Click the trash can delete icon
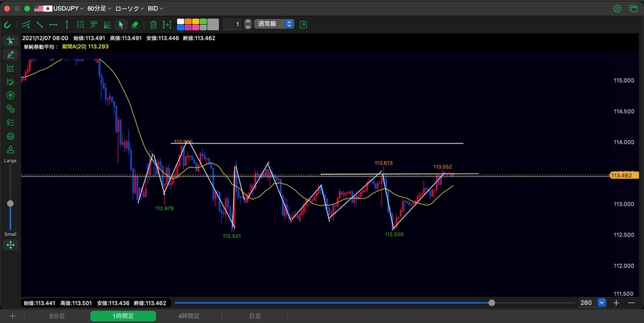The height and width of the screenshot is (323, 644). (153, 24)
